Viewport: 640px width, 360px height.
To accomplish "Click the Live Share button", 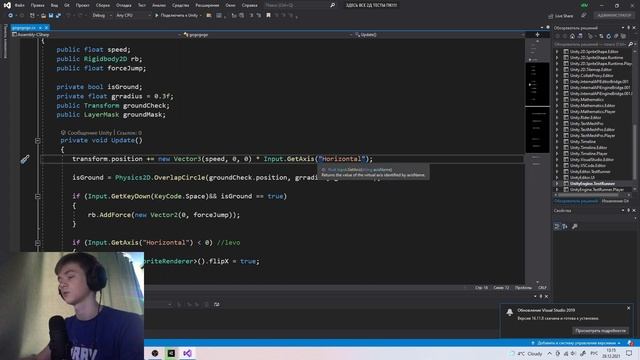I will click(x=561, y=16).
